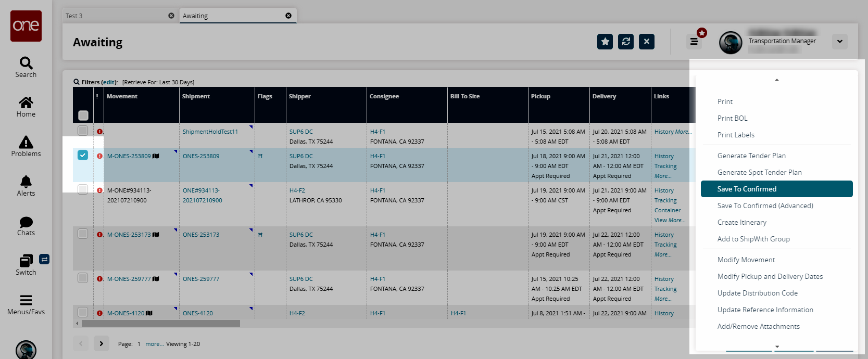Open shipment dropdown triangle for ONES-253809

(x=251, y=151)
